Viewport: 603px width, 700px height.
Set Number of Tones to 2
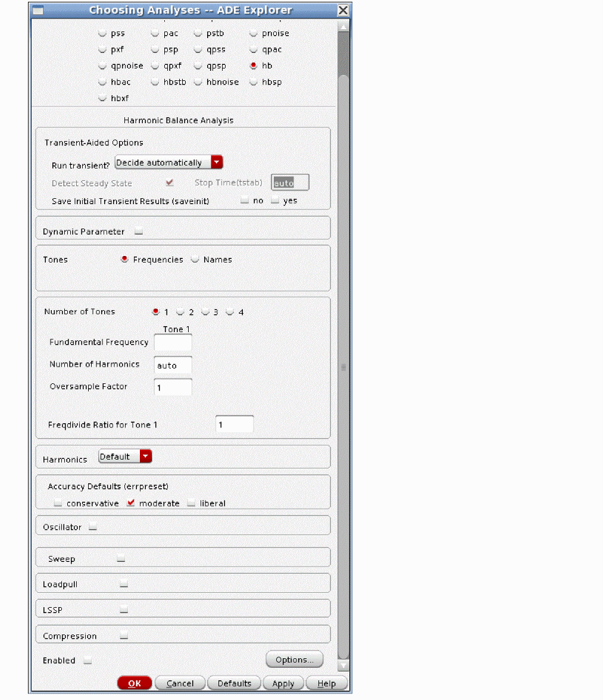pos(180,312)
